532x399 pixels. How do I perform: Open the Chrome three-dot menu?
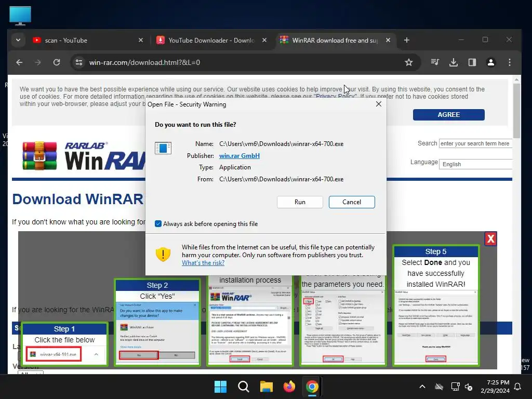[x=509, y=62]
